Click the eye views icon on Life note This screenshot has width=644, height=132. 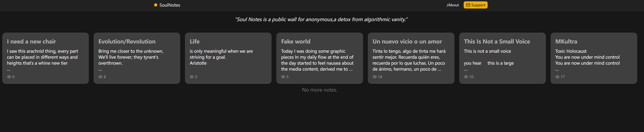click(x=192, y=77)
